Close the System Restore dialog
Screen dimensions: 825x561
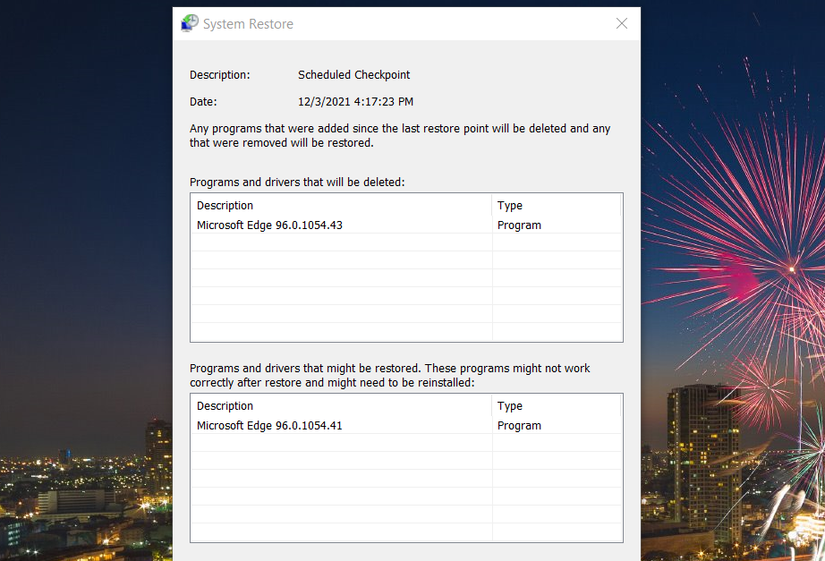(621, 23)
